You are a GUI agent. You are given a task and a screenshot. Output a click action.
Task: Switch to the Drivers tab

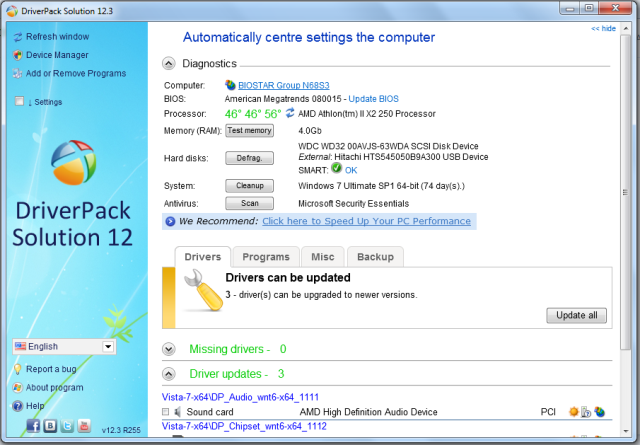(x=203, y=257)
